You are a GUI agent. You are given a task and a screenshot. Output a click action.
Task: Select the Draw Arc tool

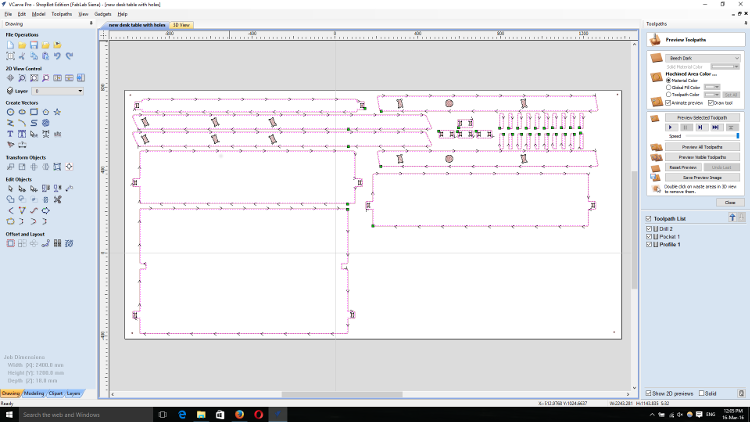click(x=22, y=123)
